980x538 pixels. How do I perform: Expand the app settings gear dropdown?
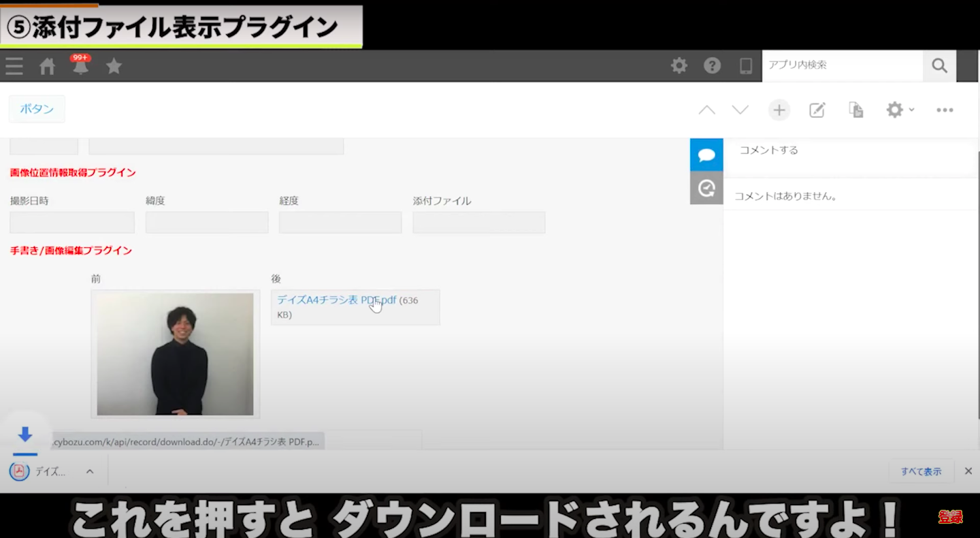(899, 110)
